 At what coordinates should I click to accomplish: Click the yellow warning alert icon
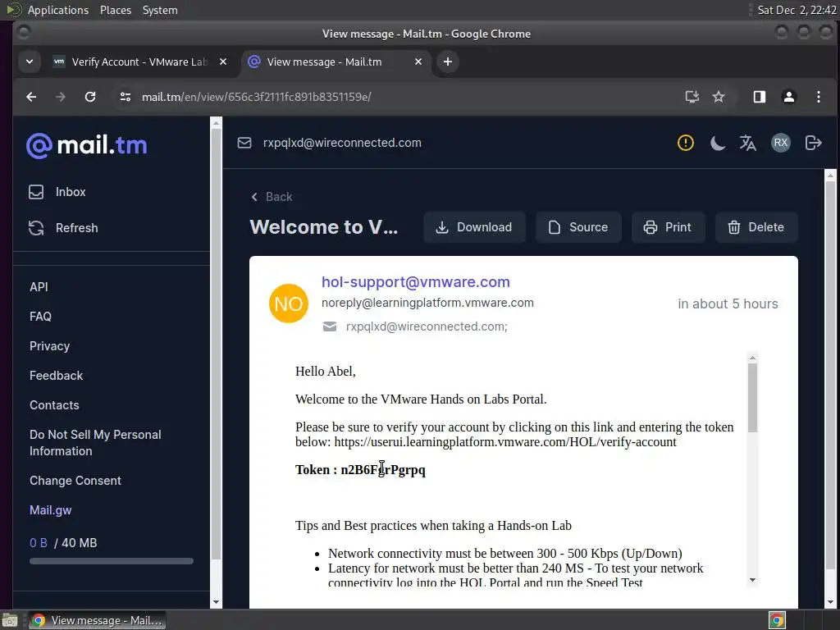click(x=686, y=143)
